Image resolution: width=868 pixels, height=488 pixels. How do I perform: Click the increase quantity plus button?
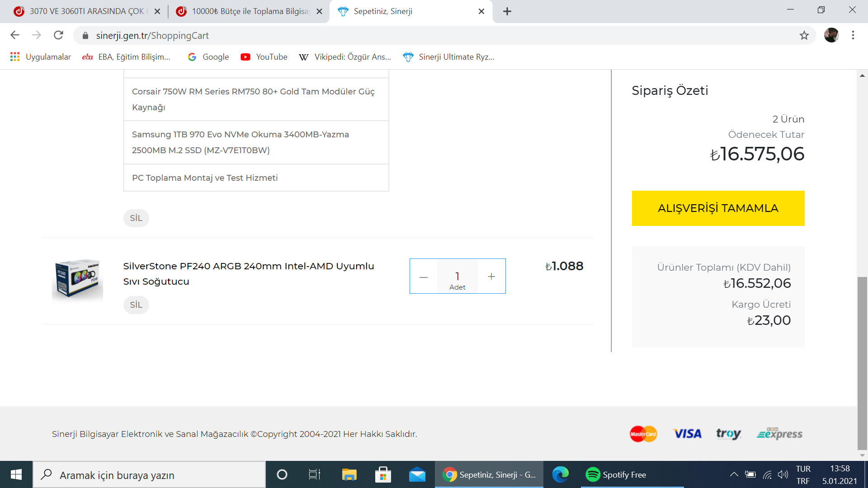[492, 276]
